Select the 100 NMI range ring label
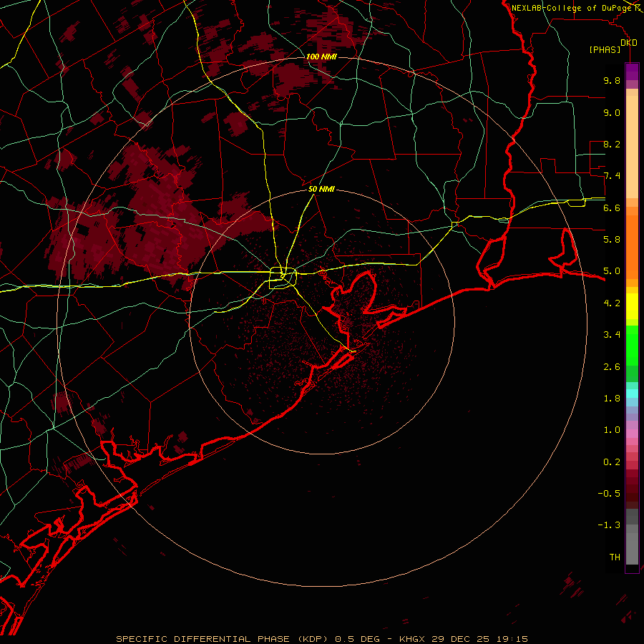 click(x=321, y=57)
